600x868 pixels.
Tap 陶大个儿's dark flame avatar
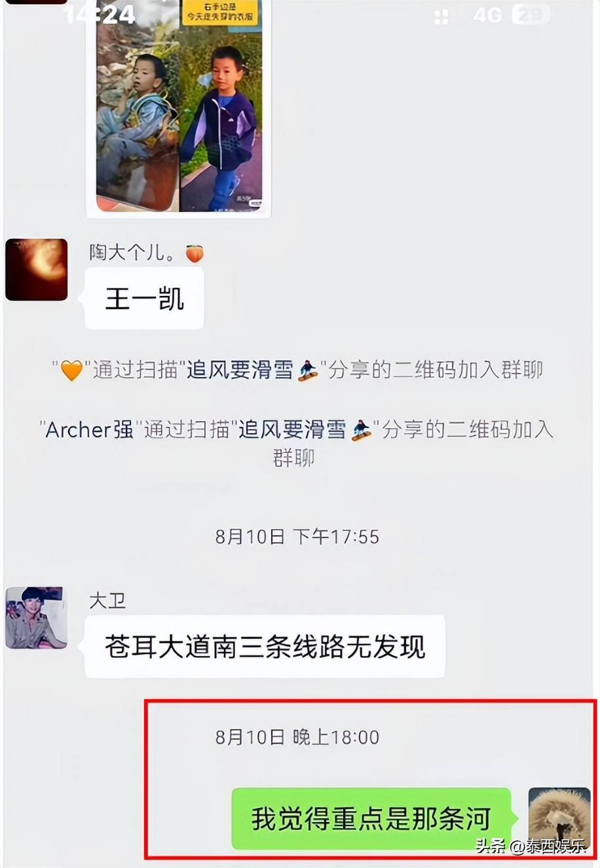(37, 270)
